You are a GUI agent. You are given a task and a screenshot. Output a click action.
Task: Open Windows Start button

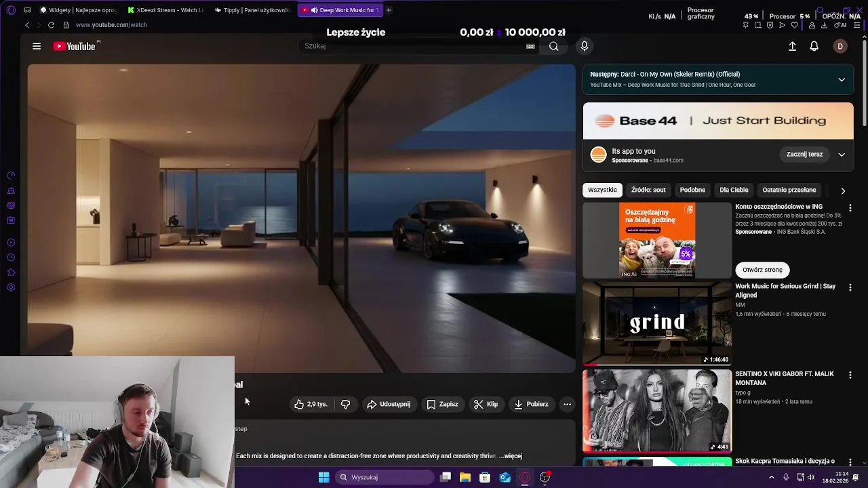324,477
